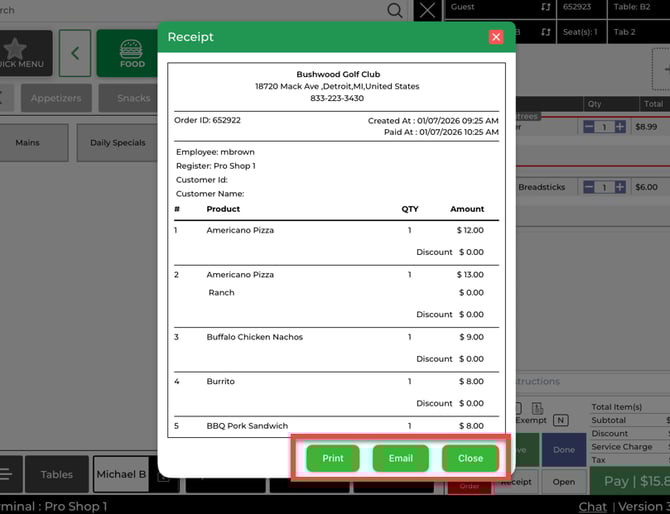
Task: Click the left chevron back arrow
Action: coord(75,53)
